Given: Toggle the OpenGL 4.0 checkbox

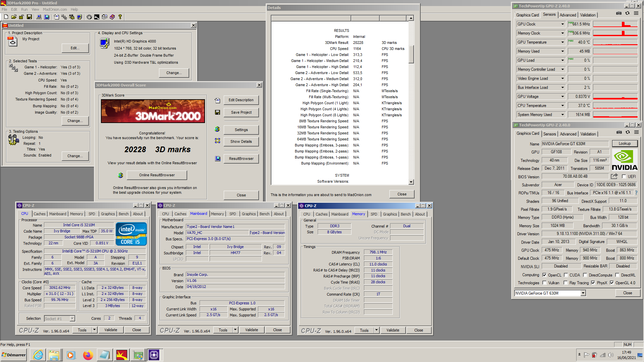Looking at the screenshot, I should coord(612,283).
